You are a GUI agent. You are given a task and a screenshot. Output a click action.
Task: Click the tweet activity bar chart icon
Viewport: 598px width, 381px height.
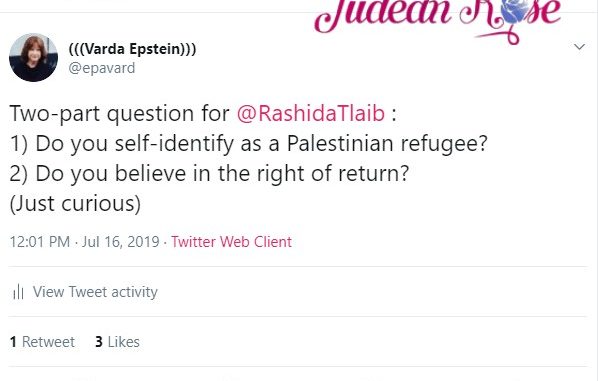click(18, 292)
